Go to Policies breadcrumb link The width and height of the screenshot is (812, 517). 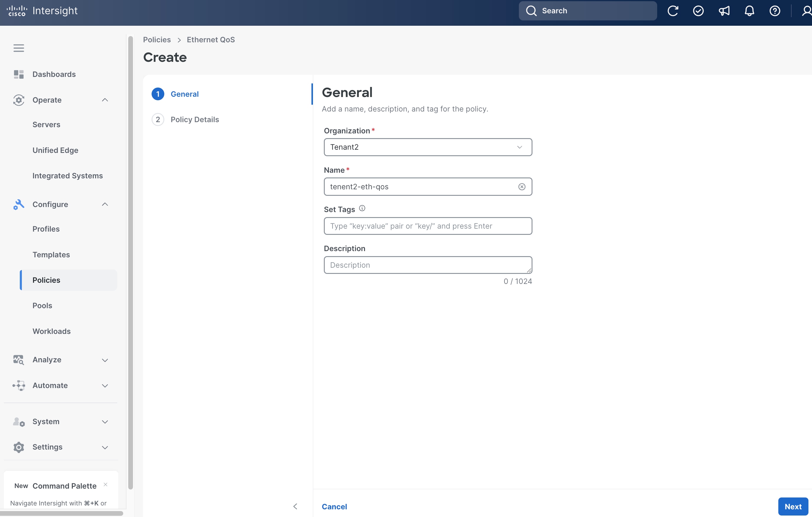tap(157, 39)
